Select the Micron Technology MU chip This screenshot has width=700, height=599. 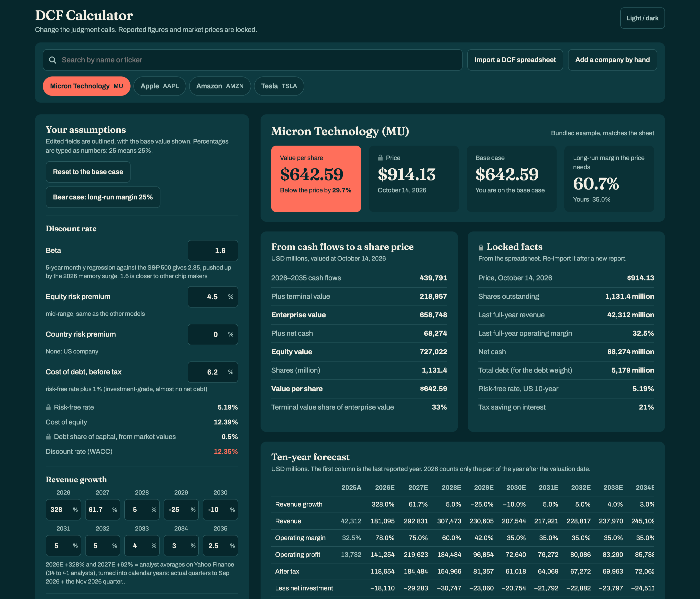[87, 86]
